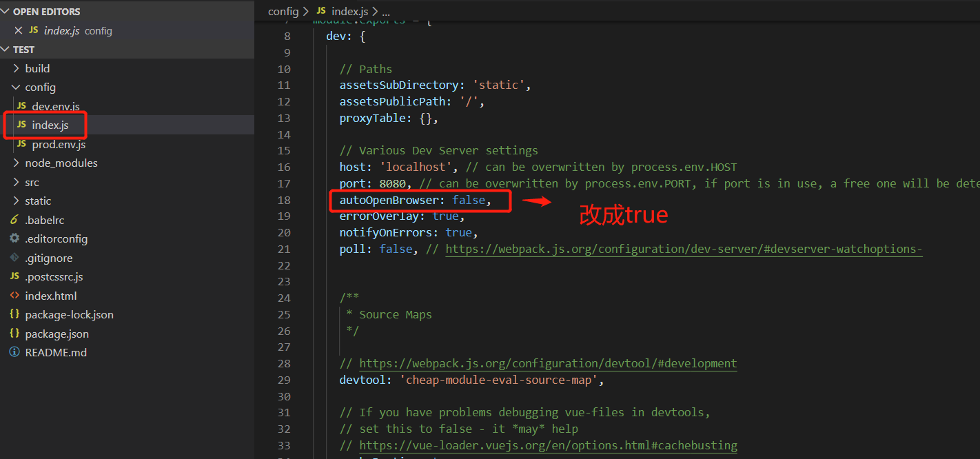The height and width of the screenshot is (459, 980).
Task: Open webpack dev-server watchoptions link
Action: pos(684,249)
